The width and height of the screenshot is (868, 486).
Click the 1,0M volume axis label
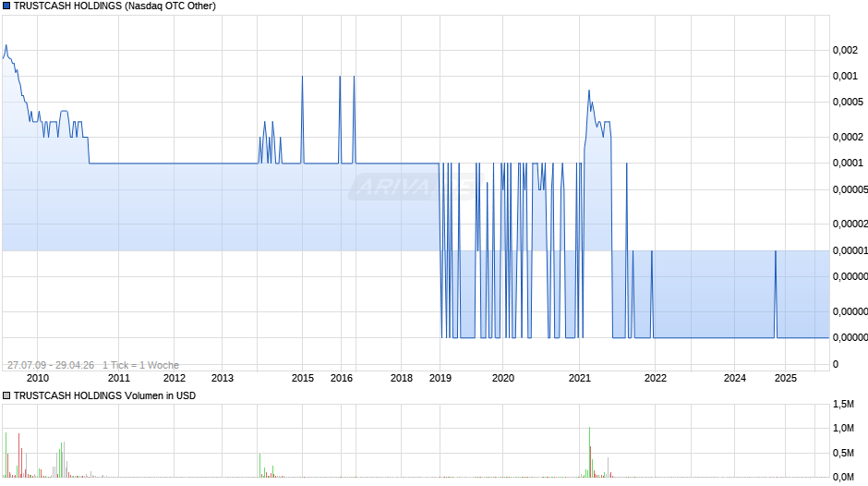click(844, 428)
